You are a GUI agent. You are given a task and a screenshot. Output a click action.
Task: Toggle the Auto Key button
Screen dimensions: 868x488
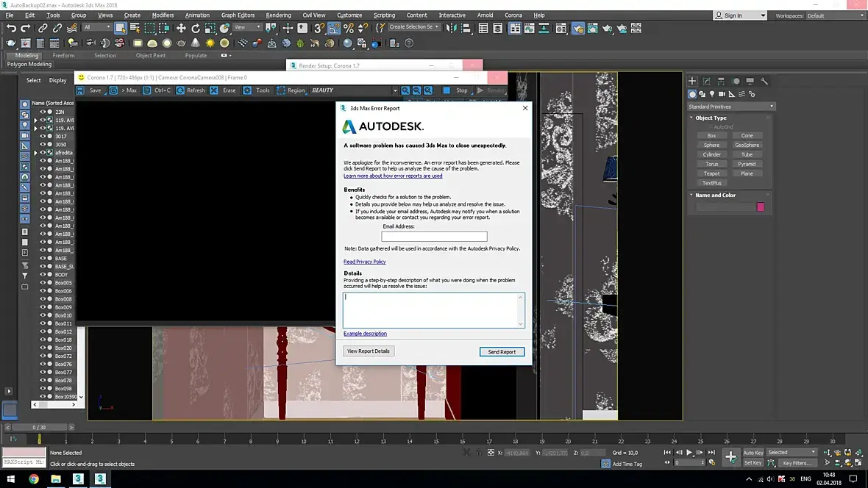click(x=753, y=453)
